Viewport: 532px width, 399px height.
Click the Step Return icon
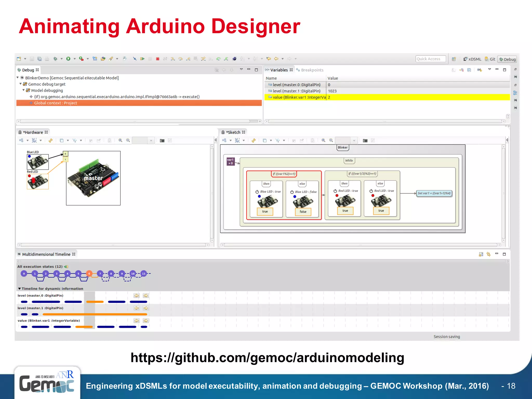(188, 59)
